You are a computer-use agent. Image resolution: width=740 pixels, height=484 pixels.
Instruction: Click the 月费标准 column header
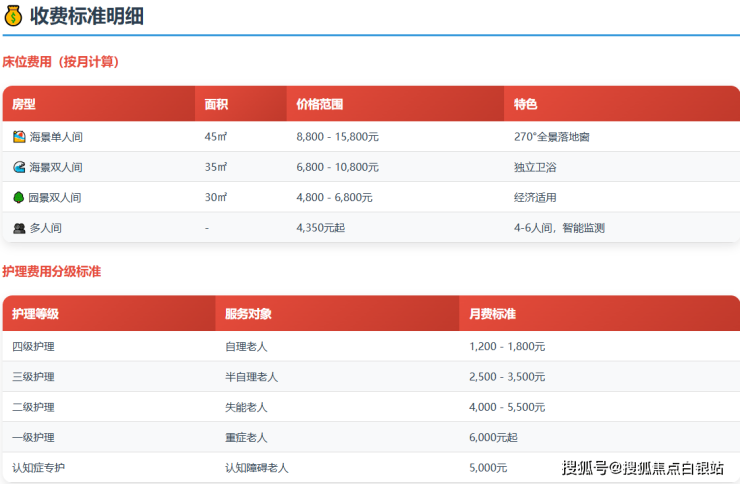click(492, 314)
